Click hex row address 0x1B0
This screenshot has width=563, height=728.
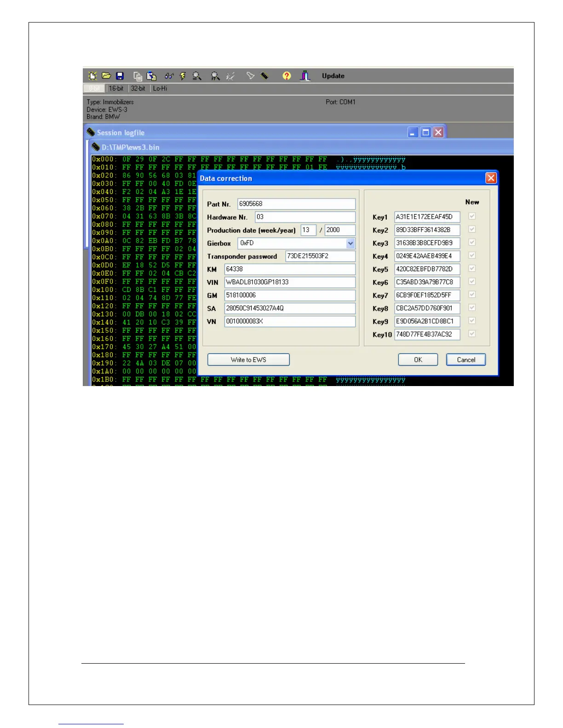pos(104,380)
